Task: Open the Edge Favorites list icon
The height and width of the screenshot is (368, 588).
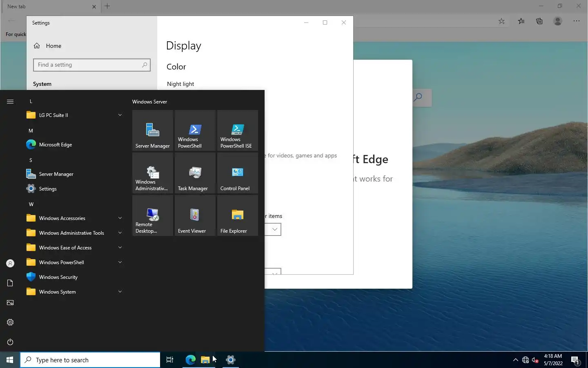Action: pyautogui.click(x=521, y=21)
